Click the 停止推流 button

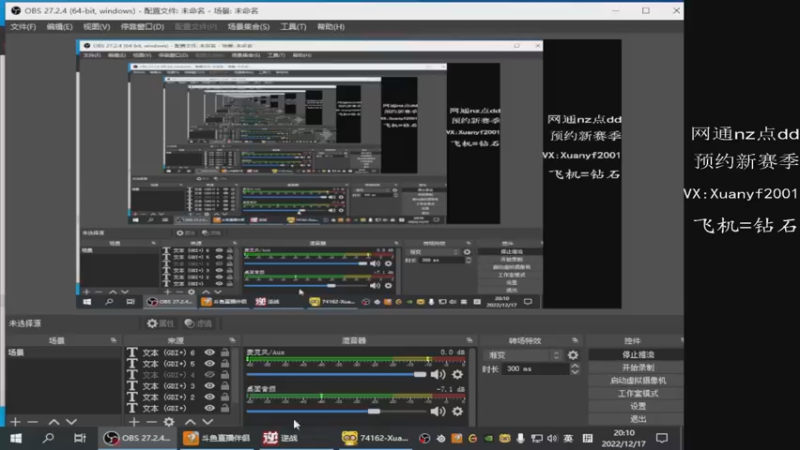637,355
